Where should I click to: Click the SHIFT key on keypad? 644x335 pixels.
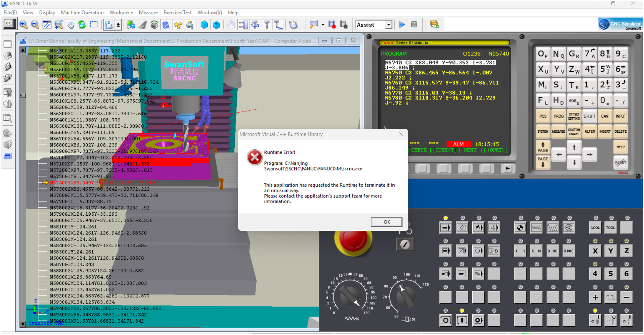589,116
